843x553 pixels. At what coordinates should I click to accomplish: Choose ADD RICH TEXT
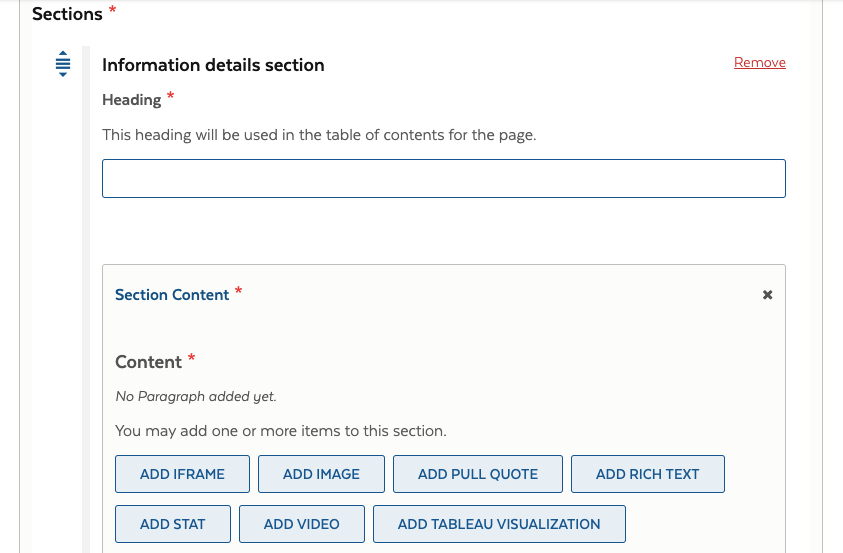coord(647,474)
